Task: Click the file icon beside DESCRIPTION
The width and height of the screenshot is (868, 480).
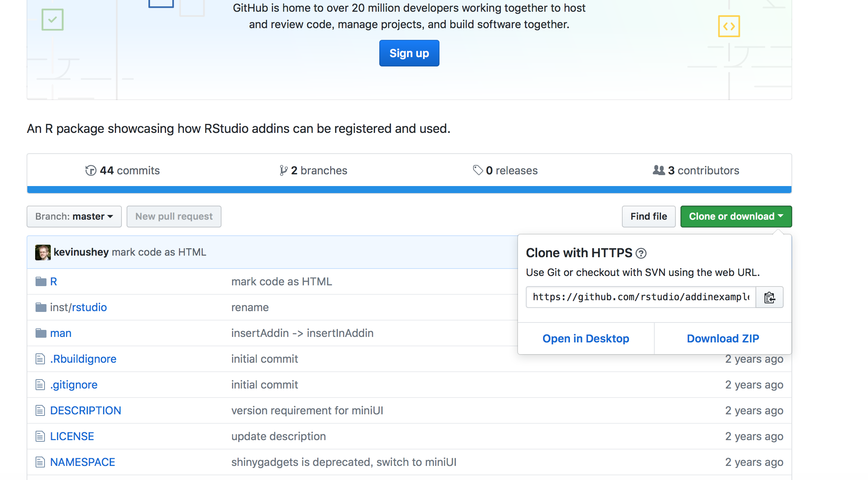Action: 40,410
